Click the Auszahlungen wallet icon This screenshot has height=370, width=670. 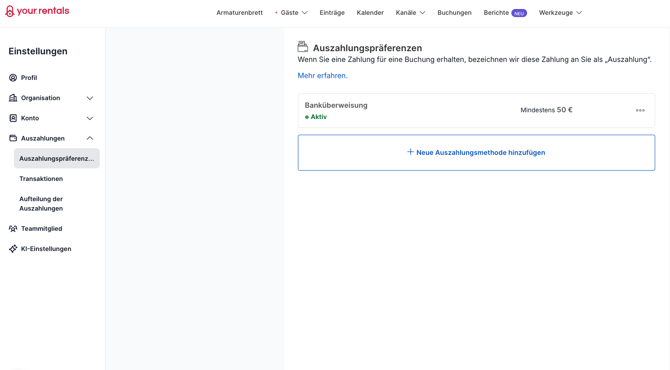pyautogui.click(x=13, y=138)
